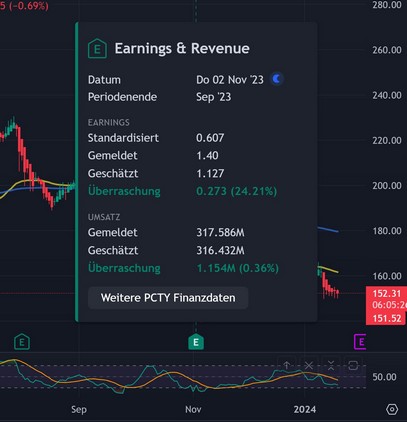Click the Datum label
This screenshot has width=407, height=422.
point(104,80)
